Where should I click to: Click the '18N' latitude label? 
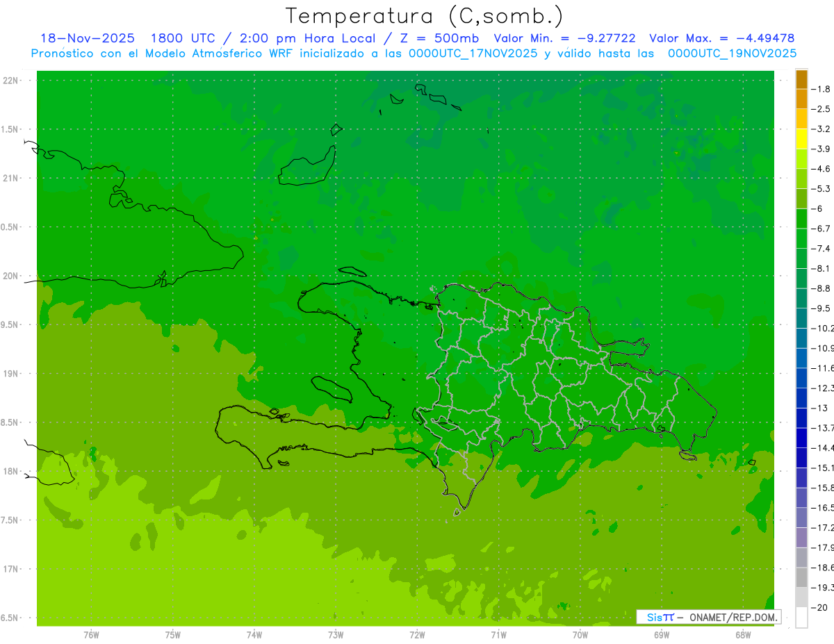pyautogui.click(x=11, y=472)
